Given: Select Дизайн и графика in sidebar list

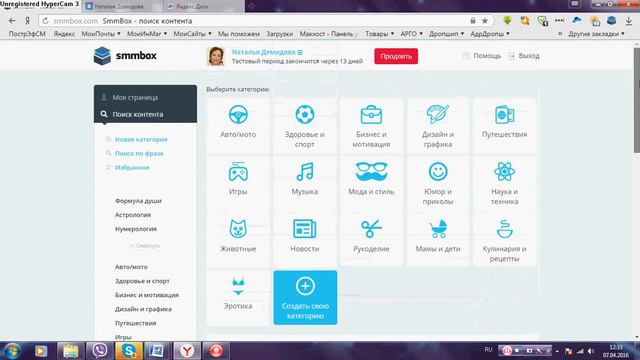Looking at the screenshot, I should (x=143, y=309).
